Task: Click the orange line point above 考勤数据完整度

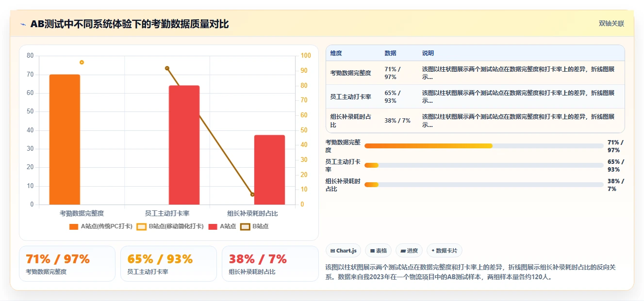Action: click(x=82, y=62)
